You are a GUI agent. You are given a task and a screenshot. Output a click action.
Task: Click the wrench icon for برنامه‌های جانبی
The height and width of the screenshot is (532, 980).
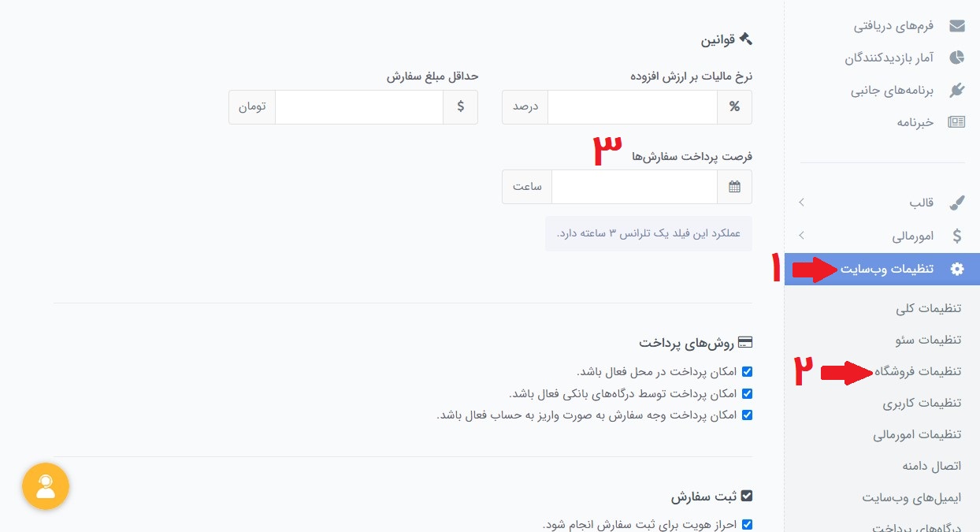(957, 89)
